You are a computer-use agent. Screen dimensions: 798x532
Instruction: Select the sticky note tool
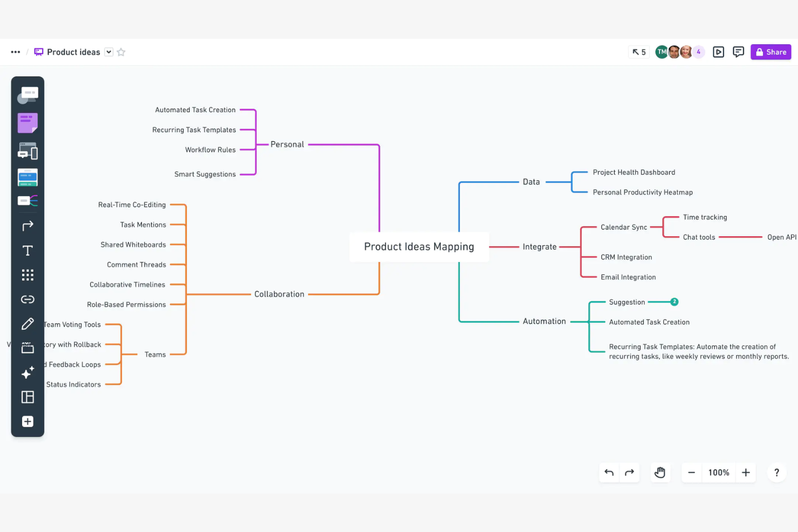pos(27,122)
